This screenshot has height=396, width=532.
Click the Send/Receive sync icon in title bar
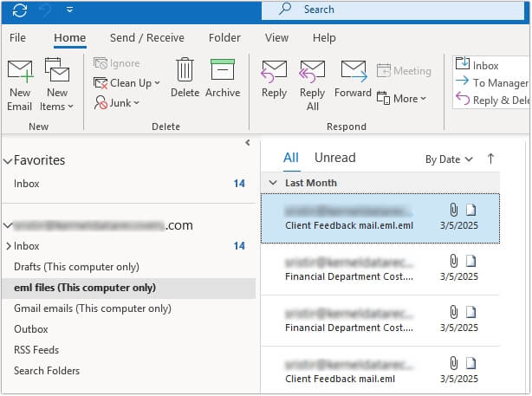pos(20,10)
